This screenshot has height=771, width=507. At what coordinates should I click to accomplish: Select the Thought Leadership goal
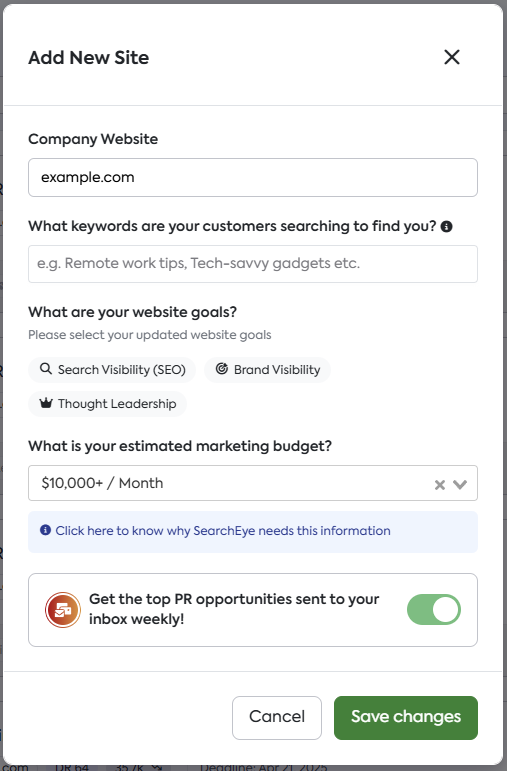click(x=108, y=404)
